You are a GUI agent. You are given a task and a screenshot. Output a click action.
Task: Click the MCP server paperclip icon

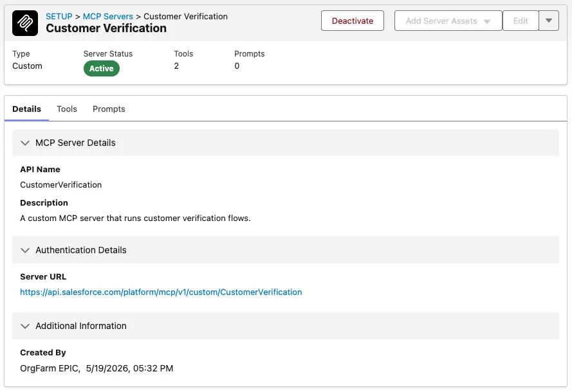click(x=25, y=23)
